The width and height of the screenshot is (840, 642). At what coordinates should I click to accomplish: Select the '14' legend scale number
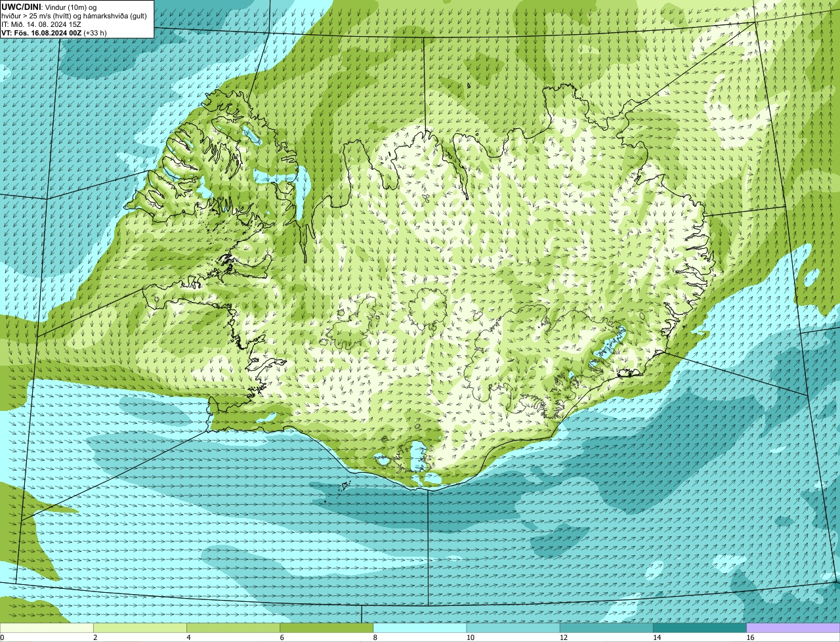coord(657,637)
